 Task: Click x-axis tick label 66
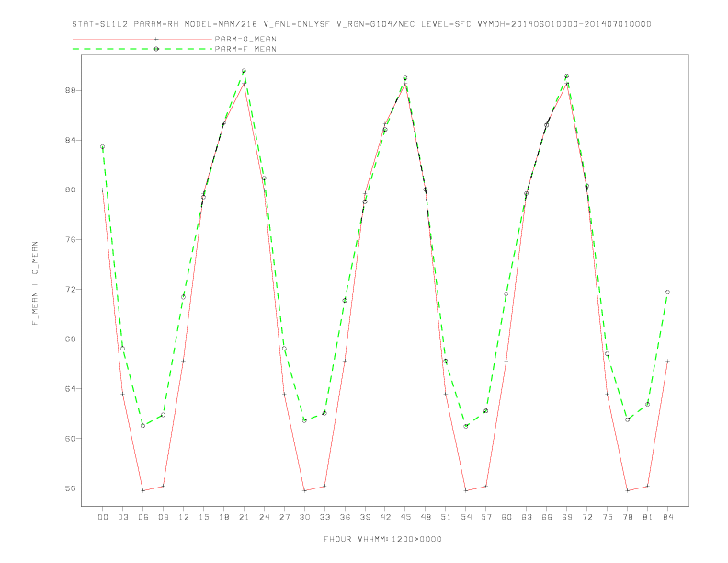point(547,517)
